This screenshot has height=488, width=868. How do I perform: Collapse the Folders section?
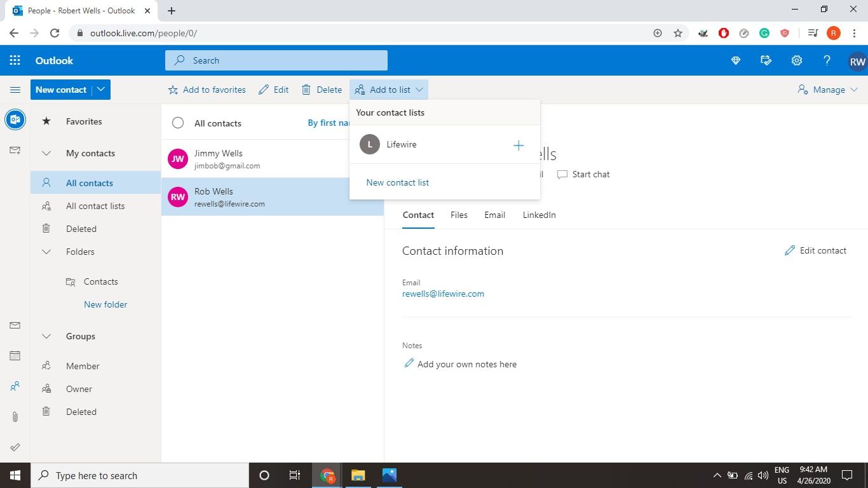tap(46, 252)
